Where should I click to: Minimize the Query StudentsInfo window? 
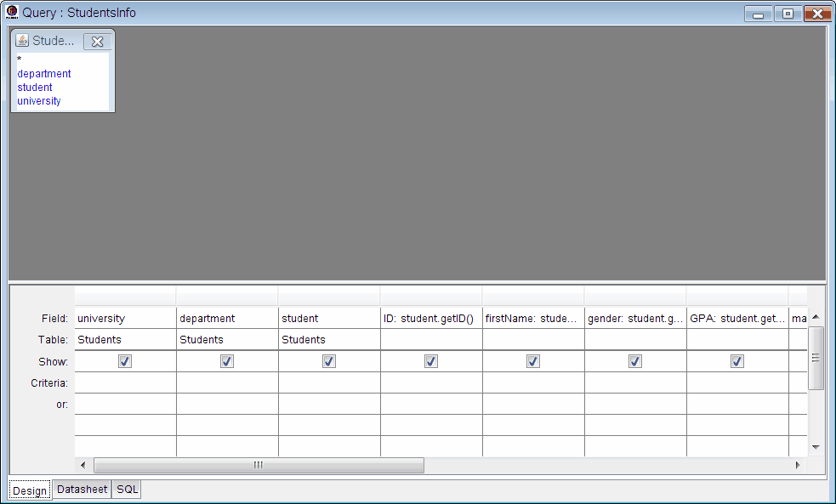pos(759,14)
